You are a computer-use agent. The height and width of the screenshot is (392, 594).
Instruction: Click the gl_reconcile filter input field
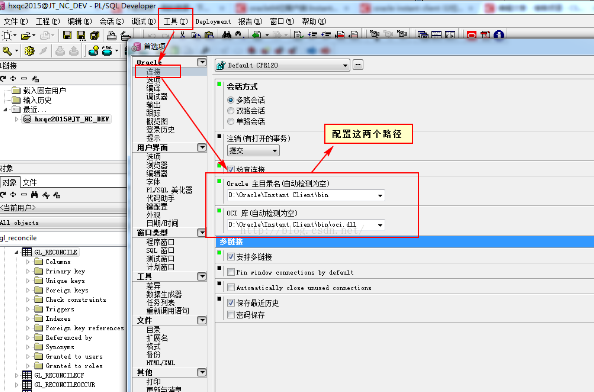coord(63,238)
